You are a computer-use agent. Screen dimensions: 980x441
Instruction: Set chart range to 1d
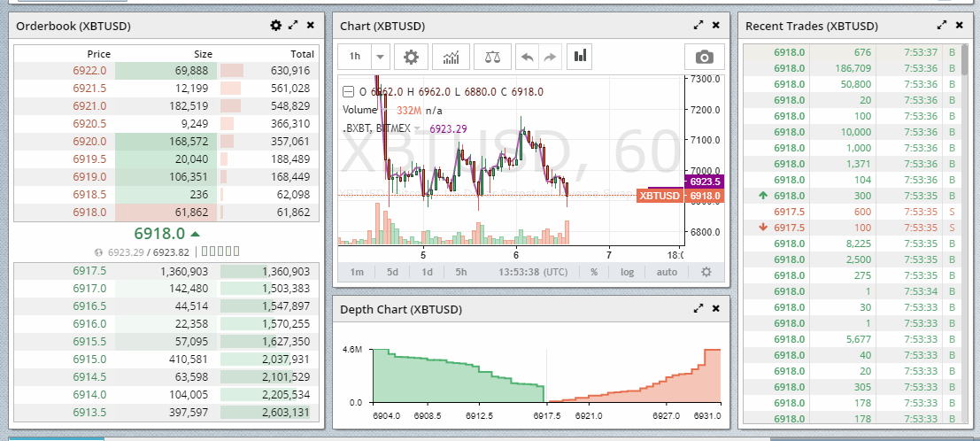click(427, 272)
